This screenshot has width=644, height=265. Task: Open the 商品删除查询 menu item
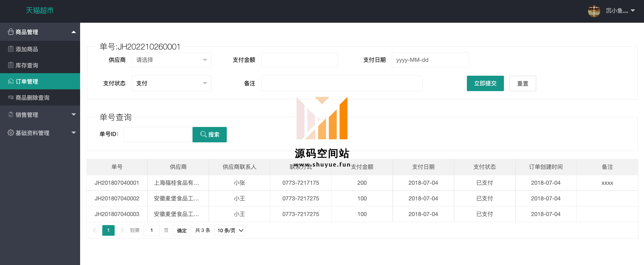(32, 98)
